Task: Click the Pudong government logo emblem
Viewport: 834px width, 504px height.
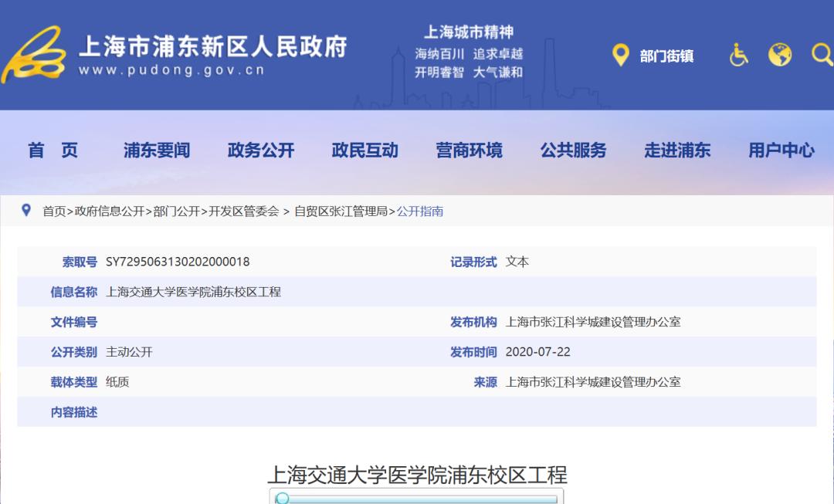Action: tap(33, 56)
